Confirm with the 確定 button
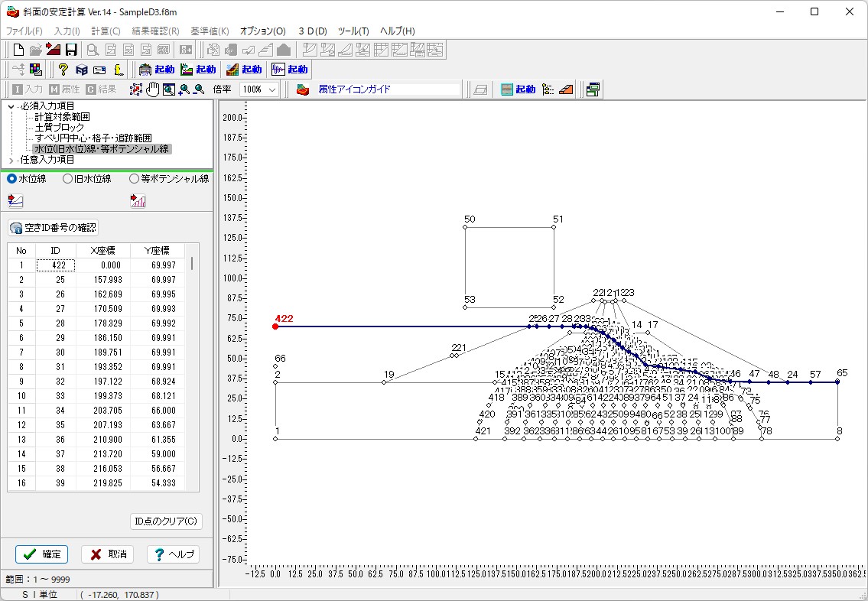Viewport: 868px width, 601px height. pos(41,554)
